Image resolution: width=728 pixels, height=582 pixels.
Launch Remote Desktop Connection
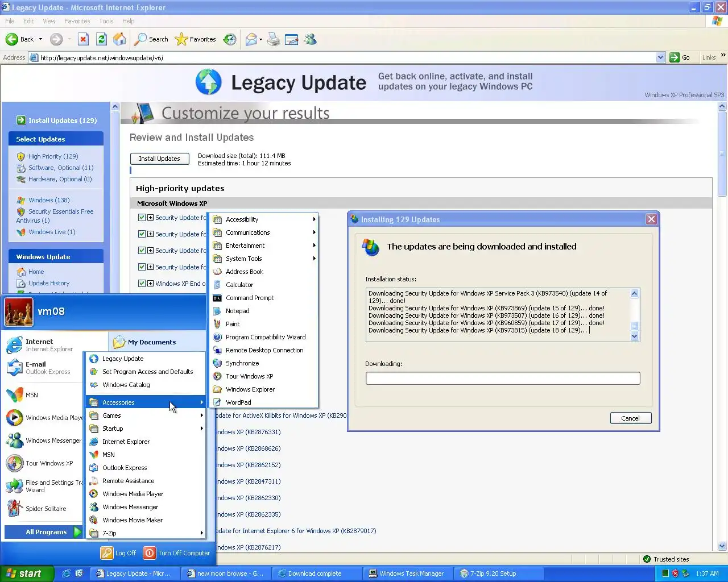pyautogui.click(x=263, y=350)
